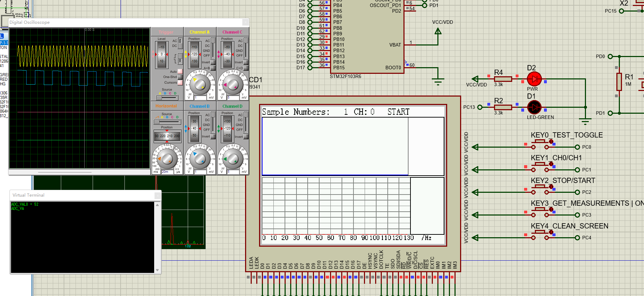This screenshot has height=296, width=644.
Task: Click the Channel C voltage value field
Action: click(x=234, y=98)
